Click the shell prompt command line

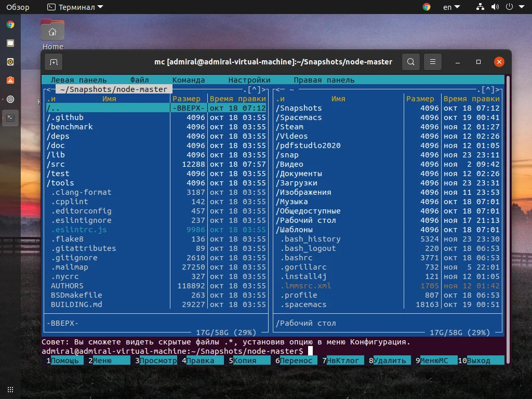[322, 351]
